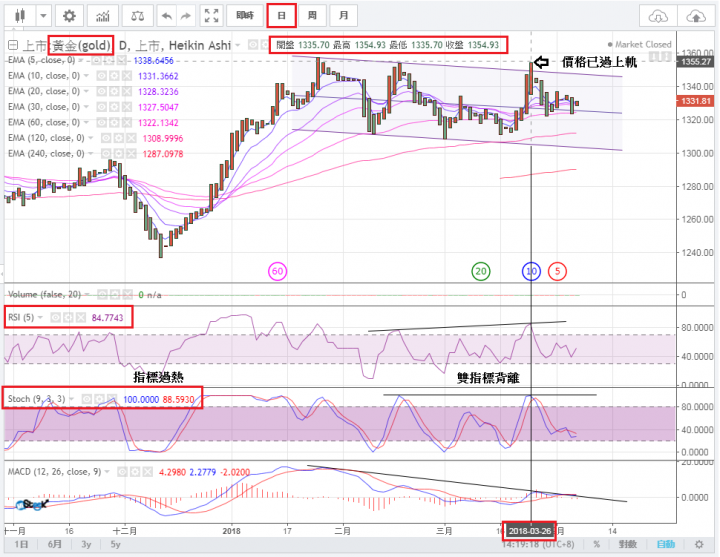
Task: Set date range to 6月
Action: pos(55,544)
